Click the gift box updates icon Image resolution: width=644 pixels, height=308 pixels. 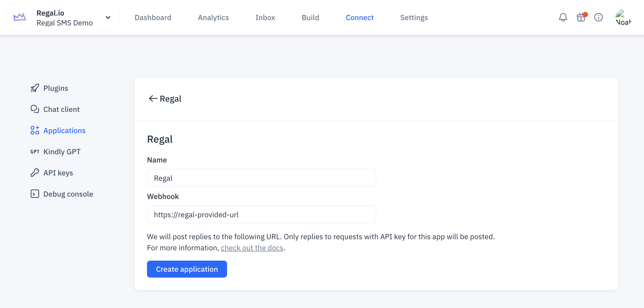[581, 17]
